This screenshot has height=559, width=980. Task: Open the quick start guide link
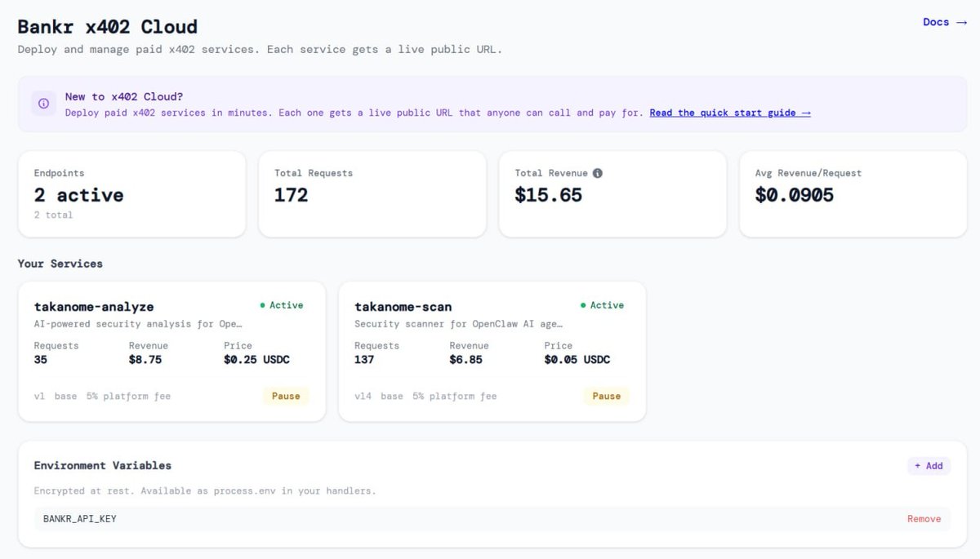(x=730, y=113)
